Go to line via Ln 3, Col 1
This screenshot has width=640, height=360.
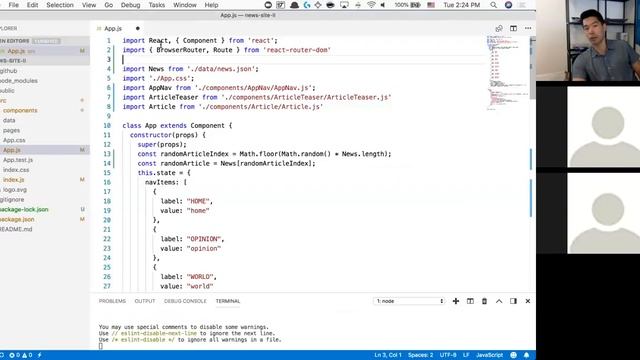[x=388, y=355]
